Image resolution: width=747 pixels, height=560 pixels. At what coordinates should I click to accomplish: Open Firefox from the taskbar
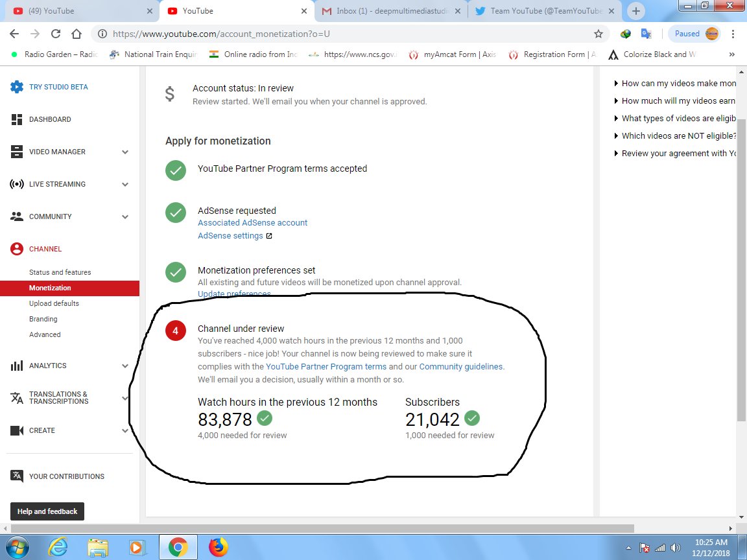click(218, 547)
